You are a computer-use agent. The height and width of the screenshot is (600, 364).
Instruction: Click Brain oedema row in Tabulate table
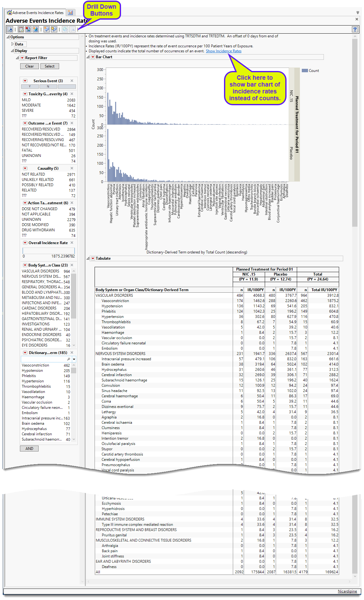[x=217, y=364]
